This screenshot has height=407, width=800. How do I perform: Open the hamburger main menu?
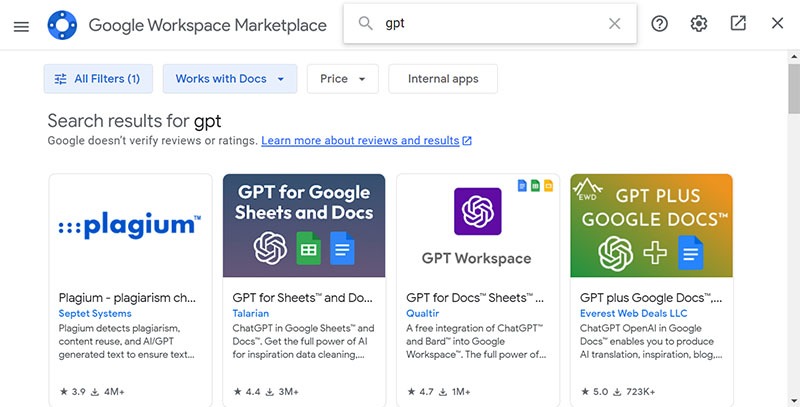point(21,27)
